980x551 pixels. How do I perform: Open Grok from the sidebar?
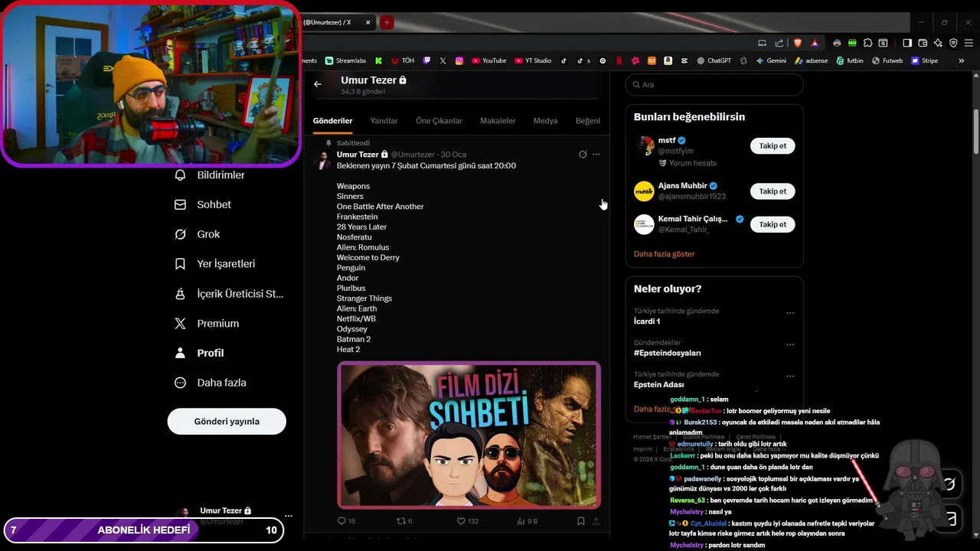tap(198, 234)
